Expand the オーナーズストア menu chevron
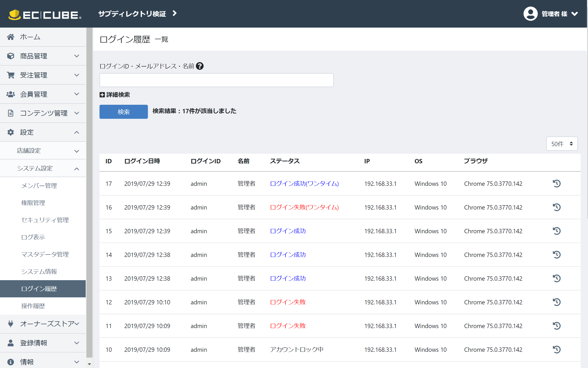 coord(77,324)
